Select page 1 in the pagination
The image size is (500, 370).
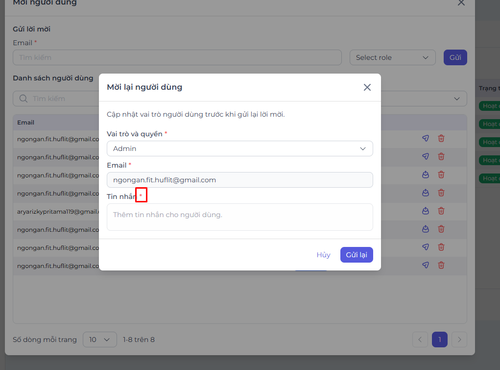click(x=440, y=340)
